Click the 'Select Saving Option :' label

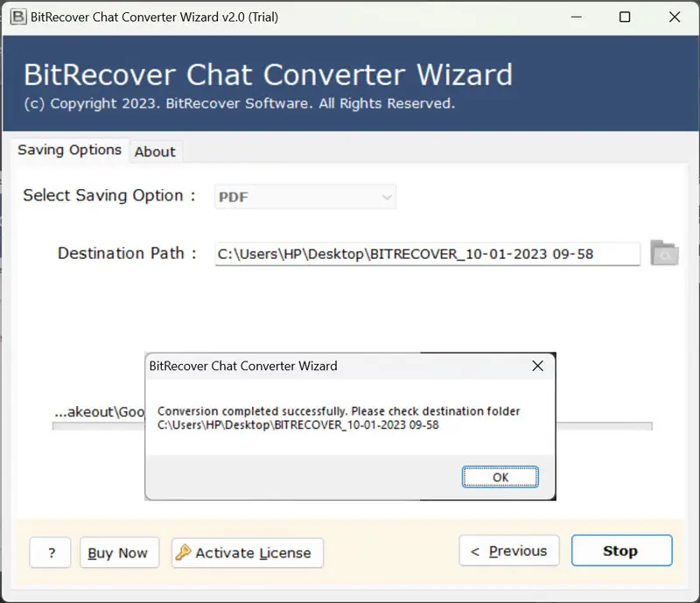[109, 196]
